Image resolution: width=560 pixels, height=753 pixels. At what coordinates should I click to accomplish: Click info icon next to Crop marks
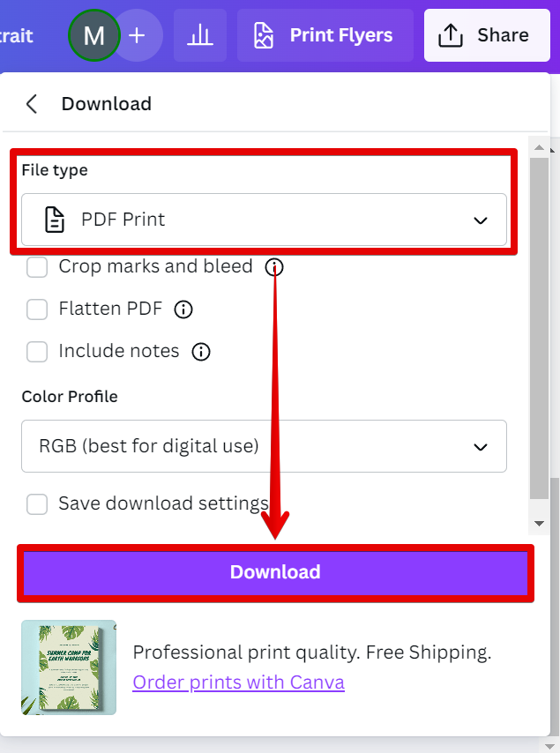[274, 267]
